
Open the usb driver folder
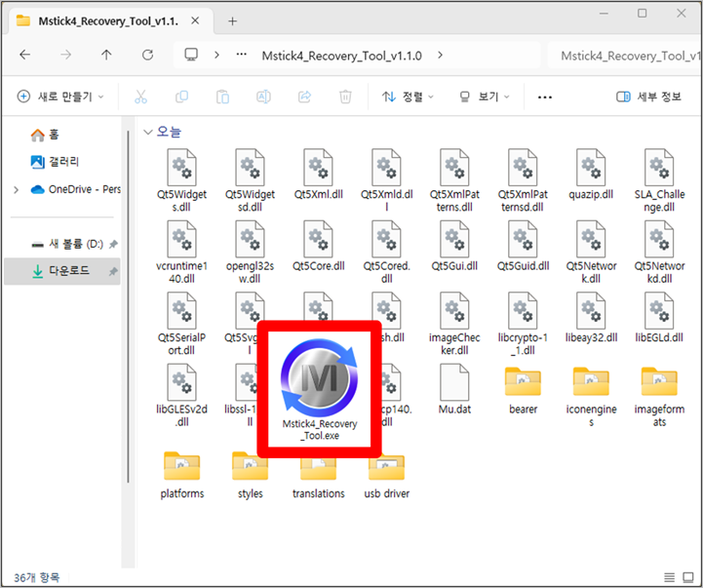pos(386,475)
